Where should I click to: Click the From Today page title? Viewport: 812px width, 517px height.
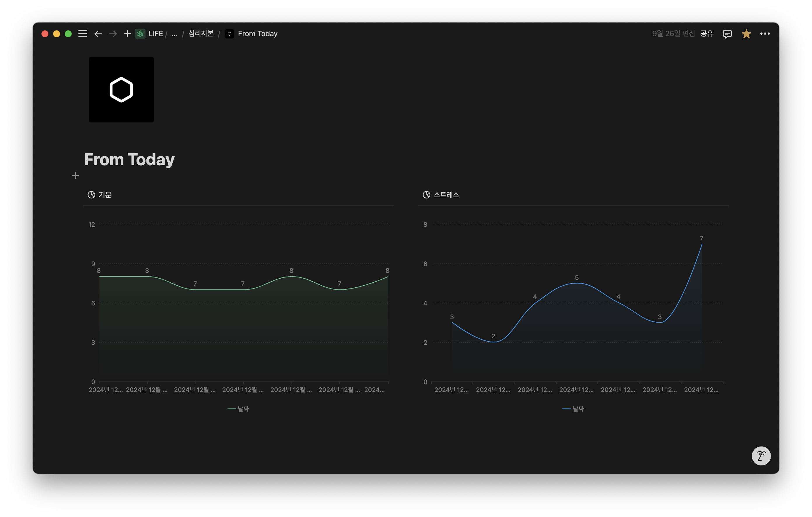(129, 159)
